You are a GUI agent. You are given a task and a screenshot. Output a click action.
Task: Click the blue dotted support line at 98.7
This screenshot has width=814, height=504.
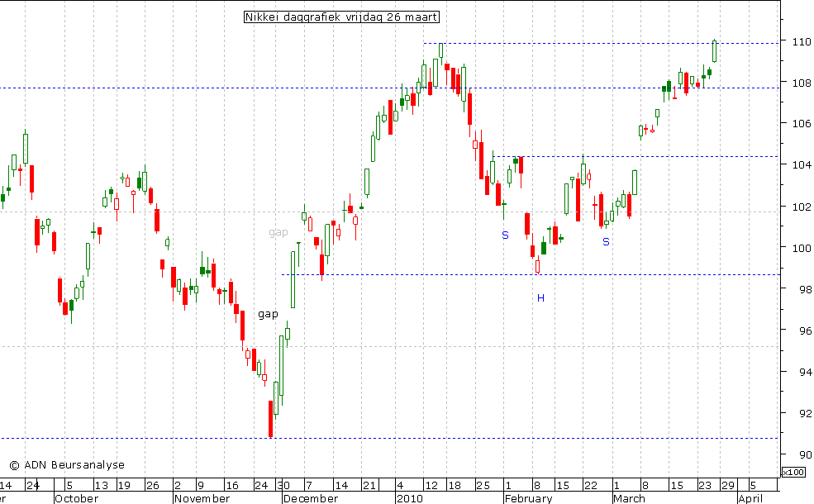[x=531, y=274]
